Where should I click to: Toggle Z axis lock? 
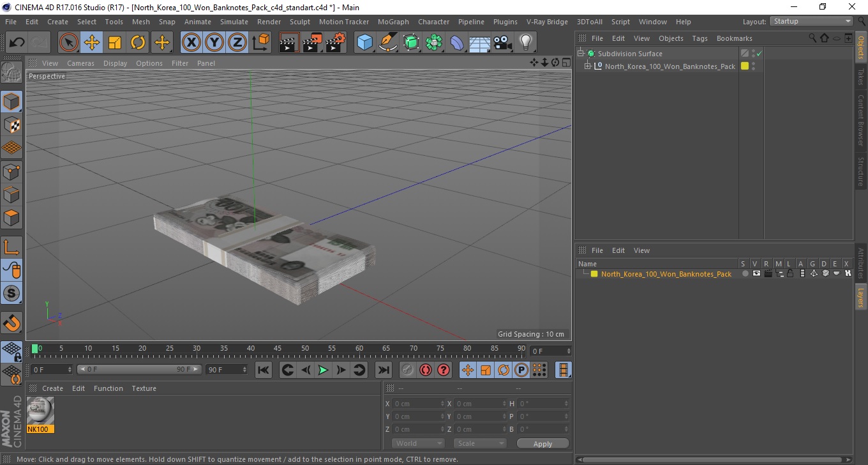[237, 43]
